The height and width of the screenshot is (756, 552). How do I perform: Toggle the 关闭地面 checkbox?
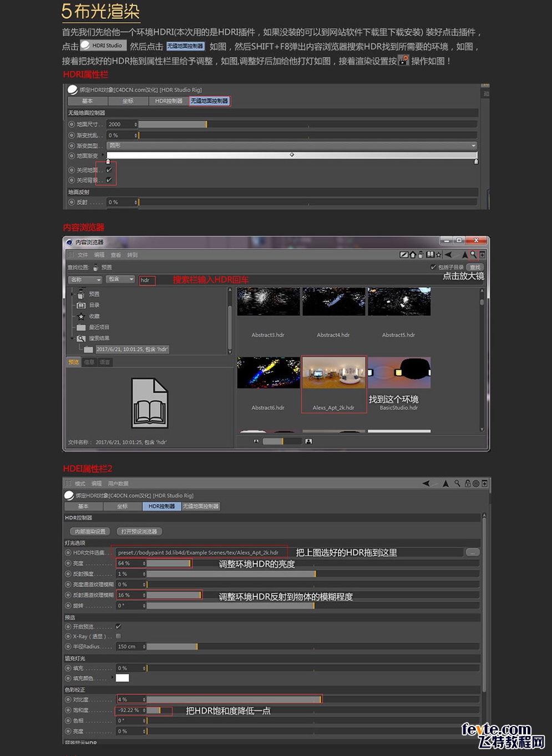tap(109, 170)
